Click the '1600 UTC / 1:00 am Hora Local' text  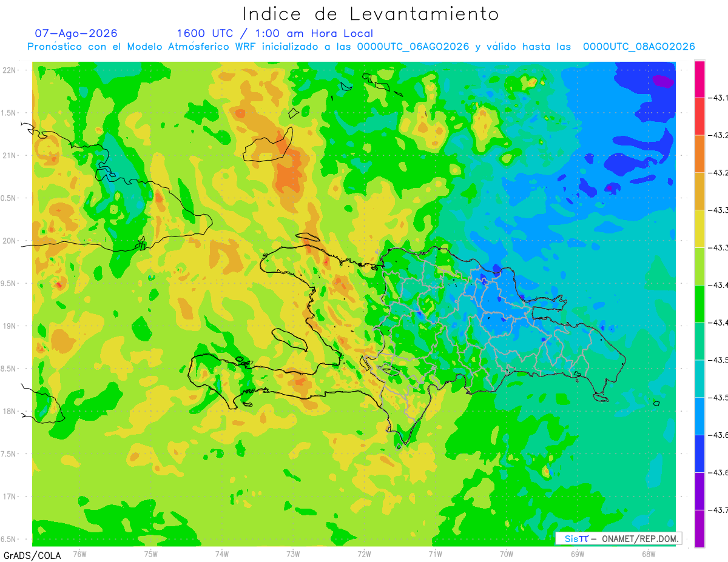pyautogui.click(x=275, y=34)
